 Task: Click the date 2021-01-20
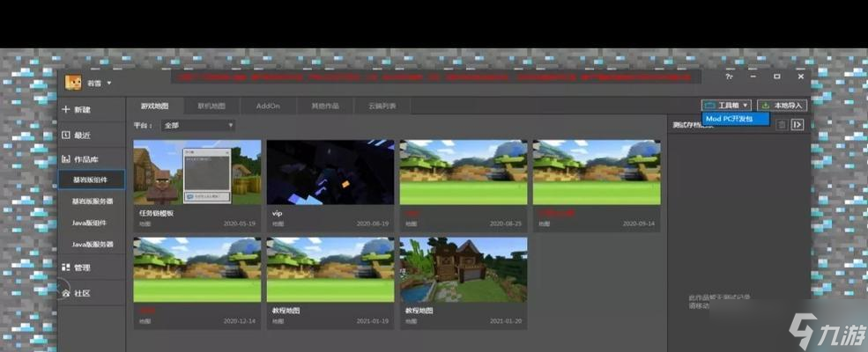tap(506, 321)
